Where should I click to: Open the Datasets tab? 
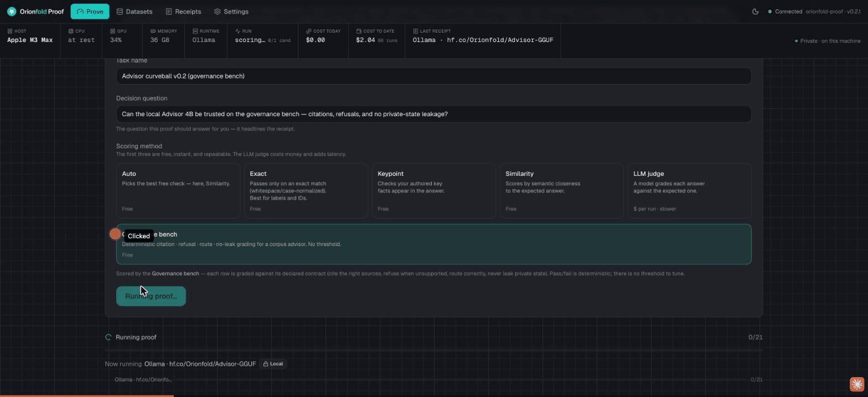pos(134,11)
